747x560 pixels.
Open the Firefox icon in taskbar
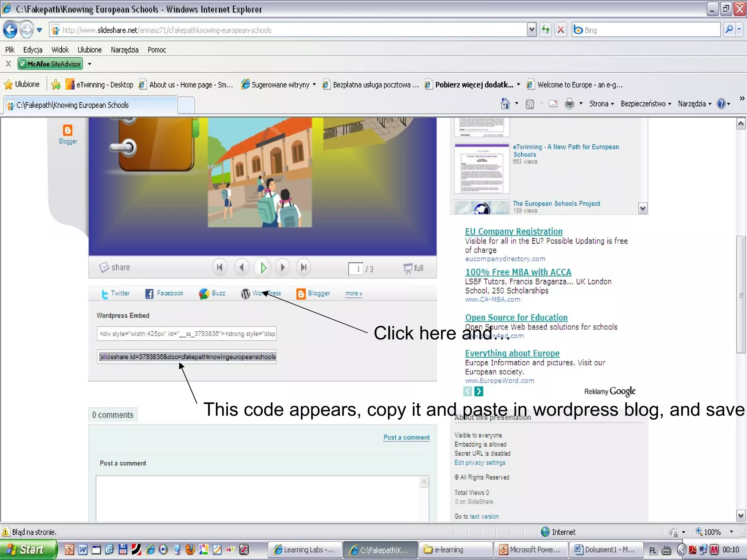pos(190,549)
